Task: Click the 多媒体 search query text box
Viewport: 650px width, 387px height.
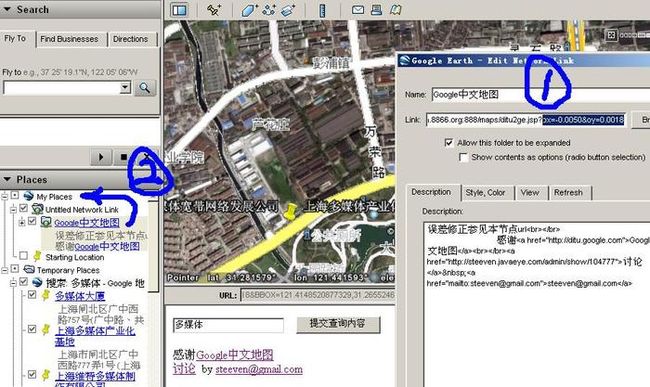Action: pyautogui.click(x=228, y=324)
